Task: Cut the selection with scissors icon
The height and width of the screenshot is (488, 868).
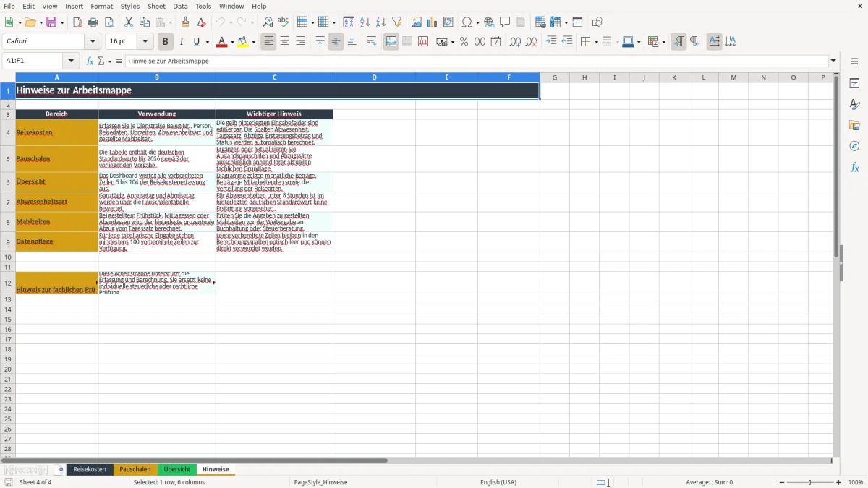Action: [129, 22]
